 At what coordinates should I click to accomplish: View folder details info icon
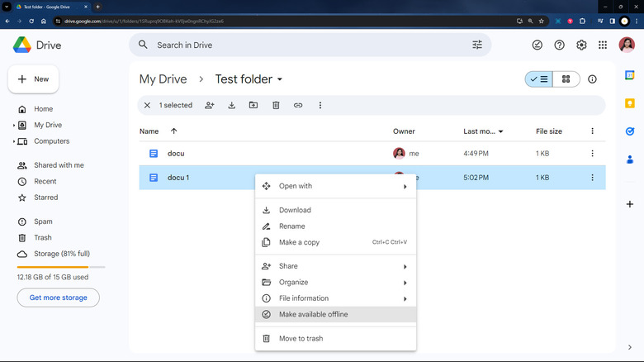point(592,79)
